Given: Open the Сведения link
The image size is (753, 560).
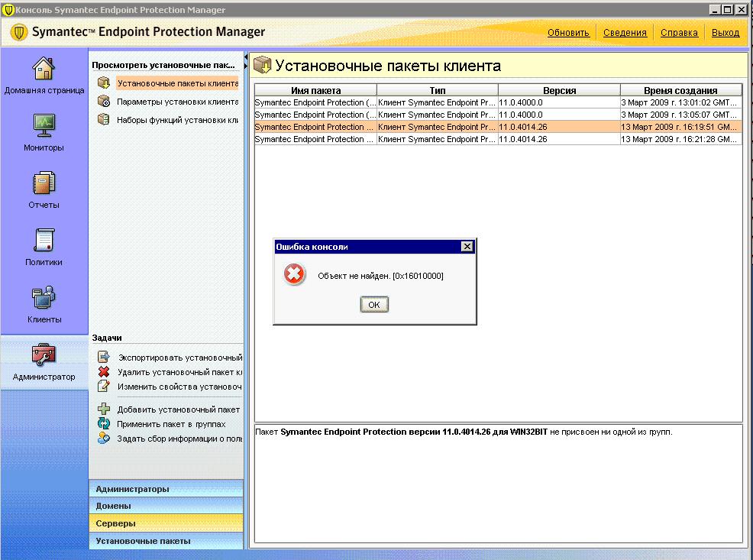Looking at the screenshot, I should click(625, 33).
